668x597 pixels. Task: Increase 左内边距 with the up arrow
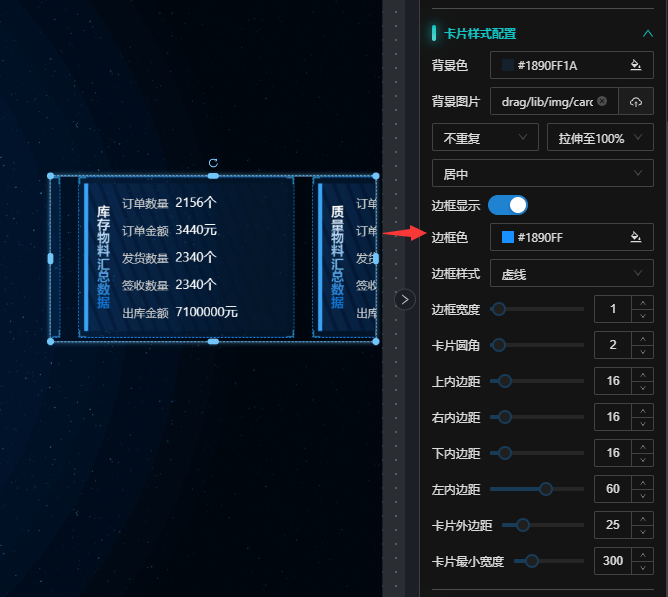coord(643,483)
